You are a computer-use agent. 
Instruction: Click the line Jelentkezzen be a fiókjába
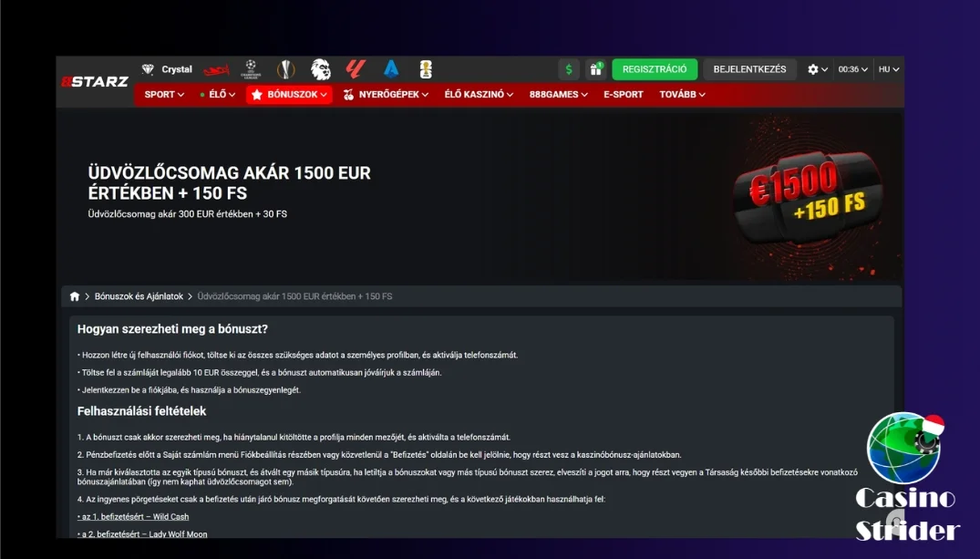(x=189, y=390)
